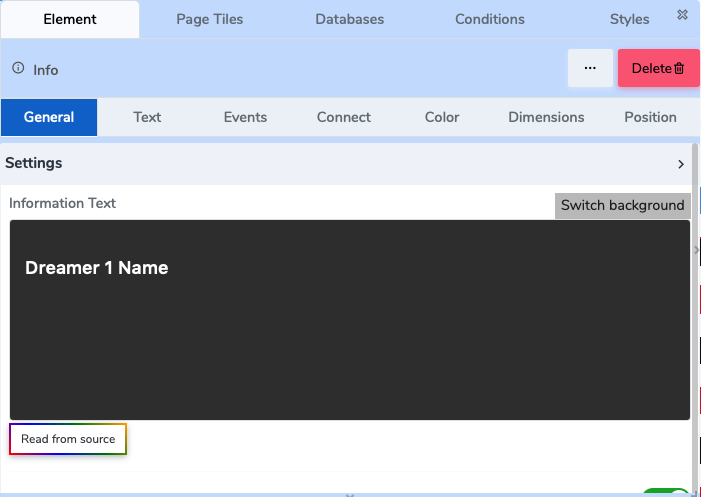The image size is (701, 497).
Task: Open the Databases tab
Action: 349,19
